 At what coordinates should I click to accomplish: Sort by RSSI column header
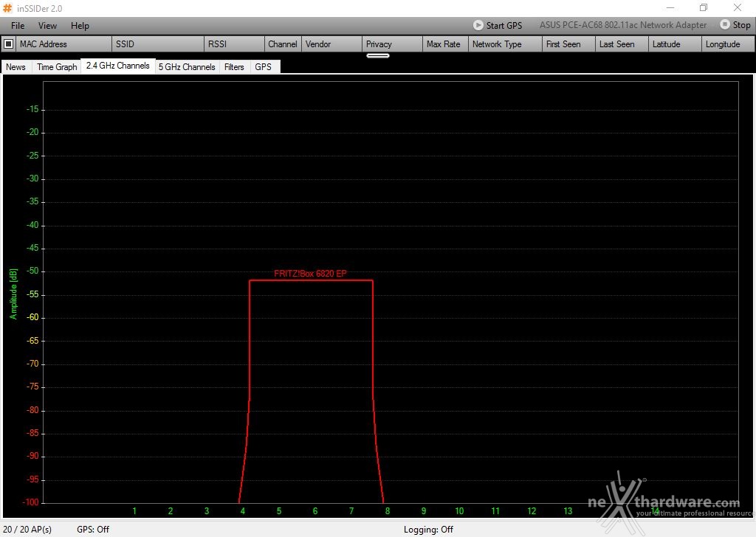coord(234,44)
